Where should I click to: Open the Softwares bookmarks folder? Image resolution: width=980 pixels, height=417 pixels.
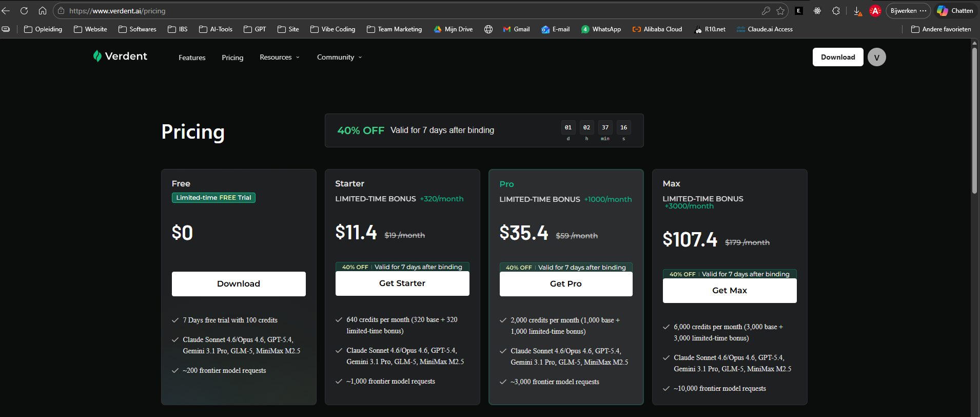click(138, 29)
